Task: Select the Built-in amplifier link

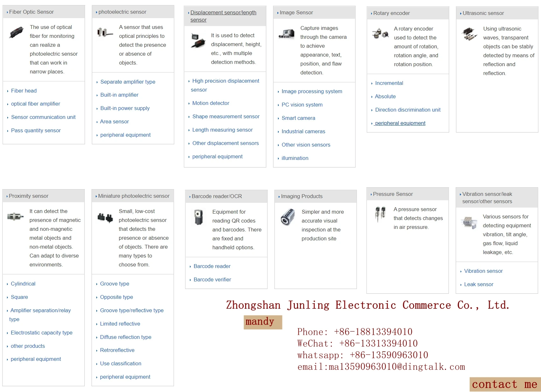Action: [x=119, y=95]
